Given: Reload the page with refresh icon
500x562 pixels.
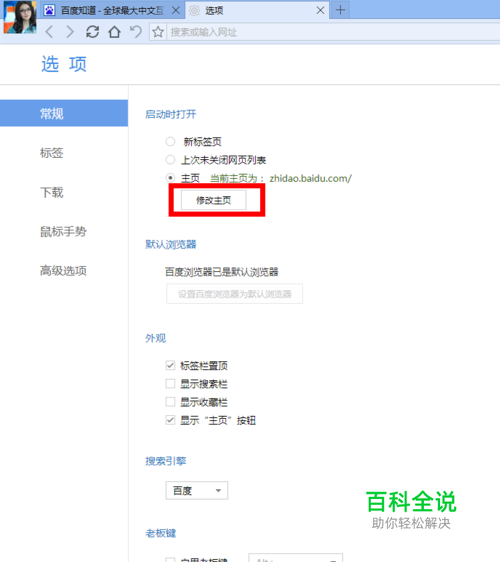Looking at the screenshot, I should [92, 32].
